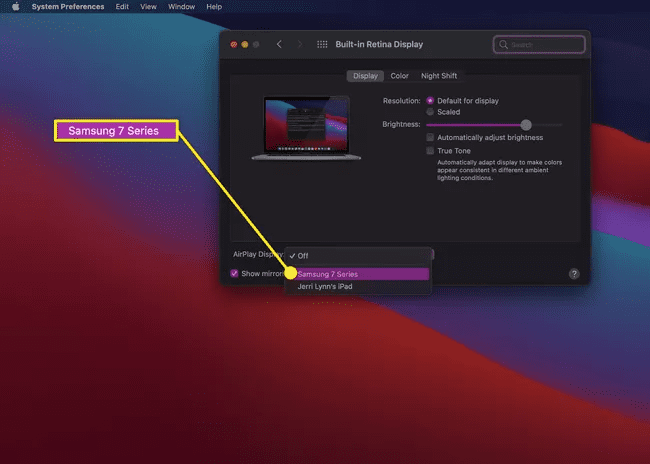Image resolution: width=650 pixels, height=464 pixels.
Task: Click the forward navigation arrow
Action: pos(299,44)
